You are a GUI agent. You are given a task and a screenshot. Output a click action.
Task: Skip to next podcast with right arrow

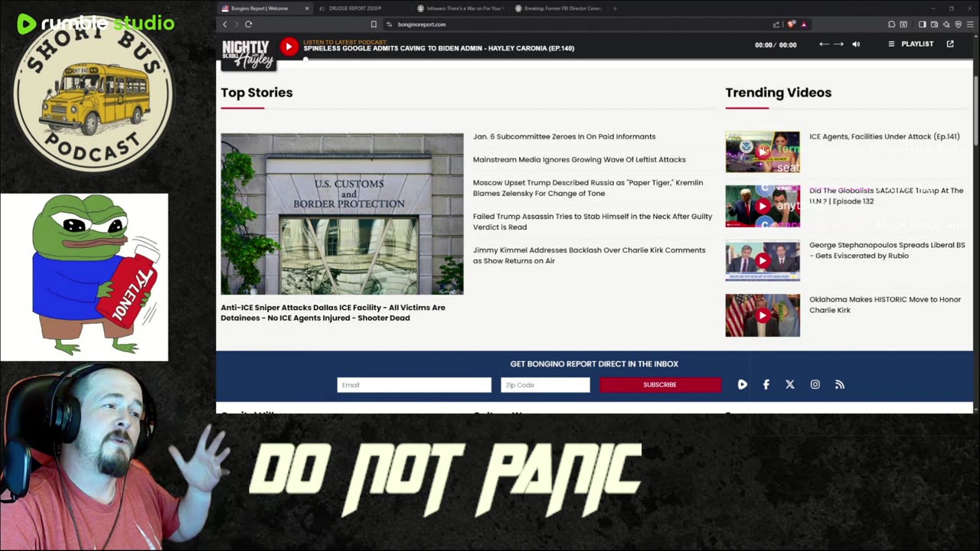838,44
